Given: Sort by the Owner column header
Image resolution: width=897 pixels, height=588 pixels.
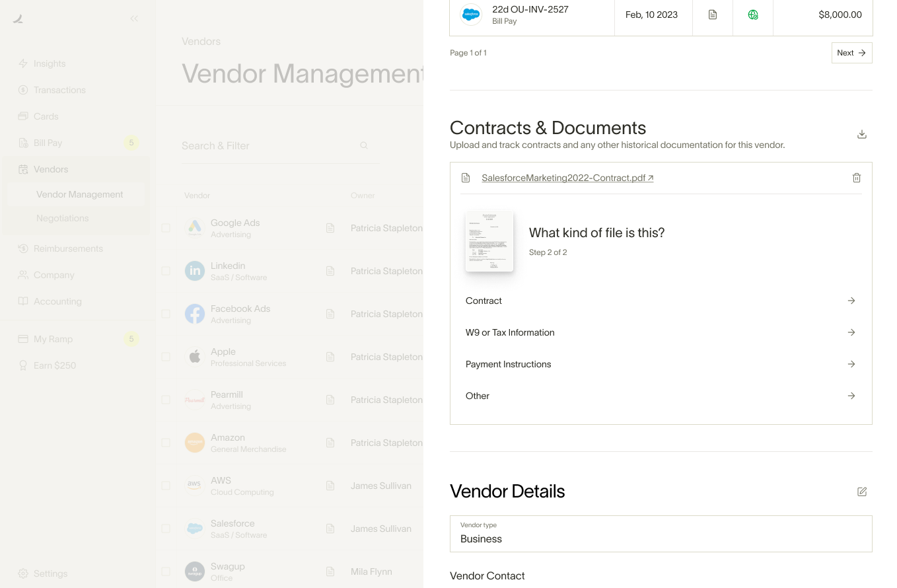Looking at the screenshot, I should click(x=363, y=196).
